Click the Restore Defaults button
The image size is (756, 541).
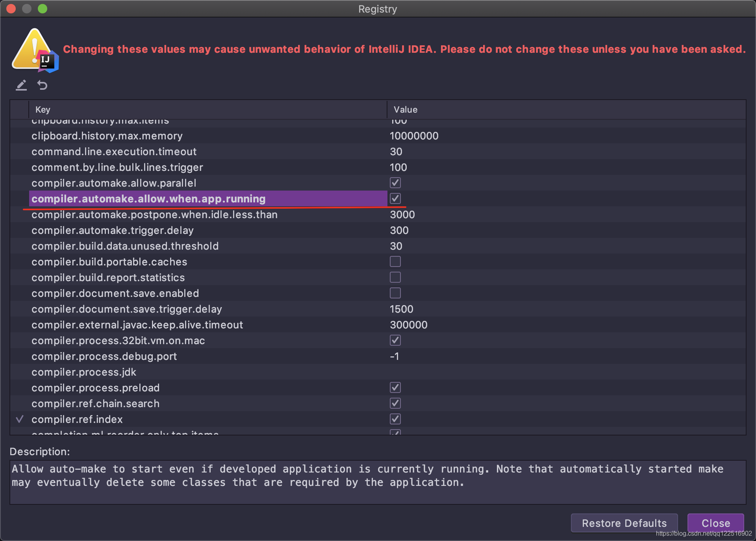[x=624, y=523]
